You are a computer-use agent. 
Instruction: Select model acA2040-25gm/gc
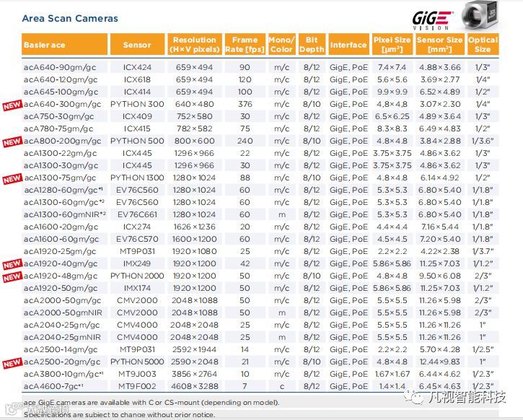click(61, 325)
